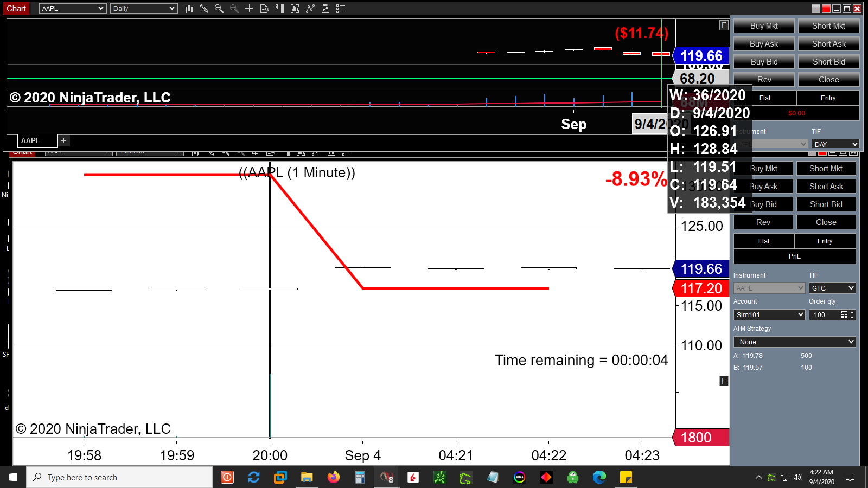Open the Sim101 account dropdown
This screenshot has width=868, height=488.
click(769, 315)
